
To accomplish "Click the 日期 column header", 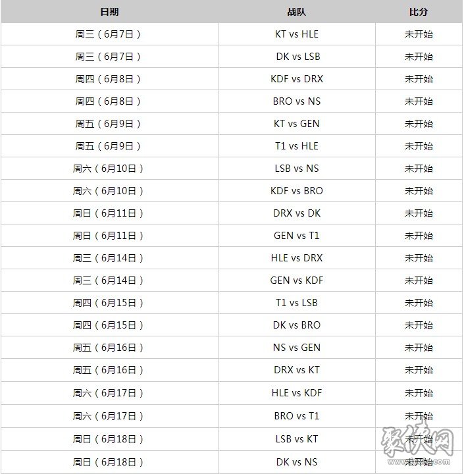I will 109,12.
